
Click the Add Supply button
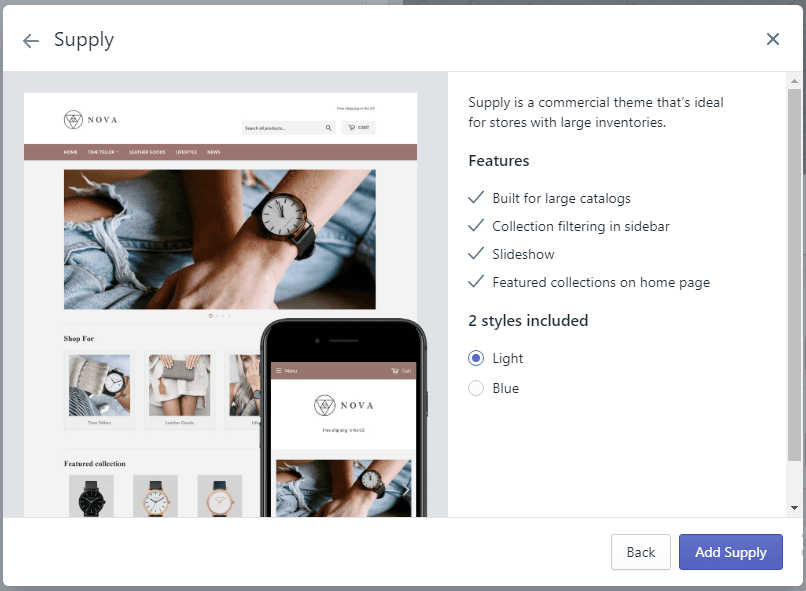(730, 552)
